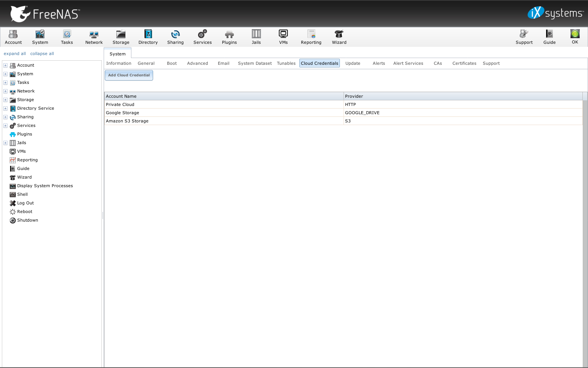
Task: Select the Google Storage credential row
Action: 343,113
